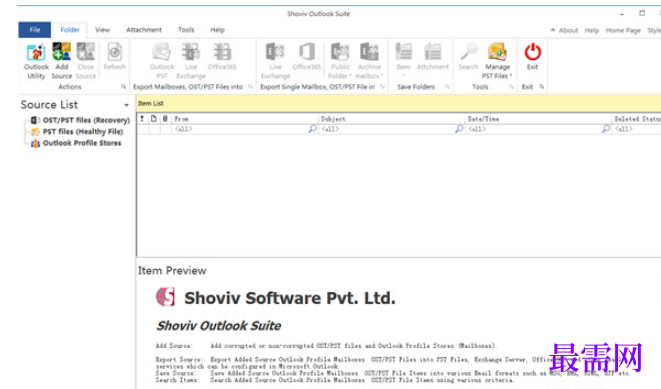Open the Home Page link
Image resolution: width=661 pixels, height=389 pixels.
point(623,30)
